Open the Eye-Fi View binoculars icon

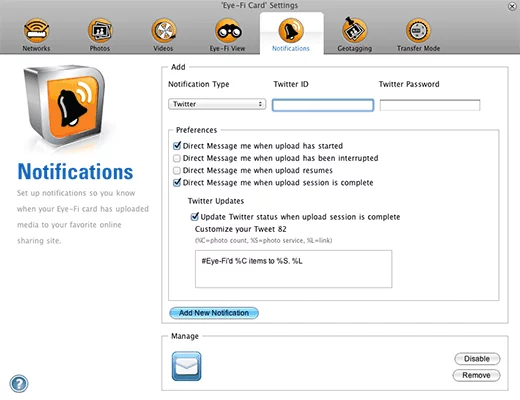pyautogui.click(x=228, y=31)
